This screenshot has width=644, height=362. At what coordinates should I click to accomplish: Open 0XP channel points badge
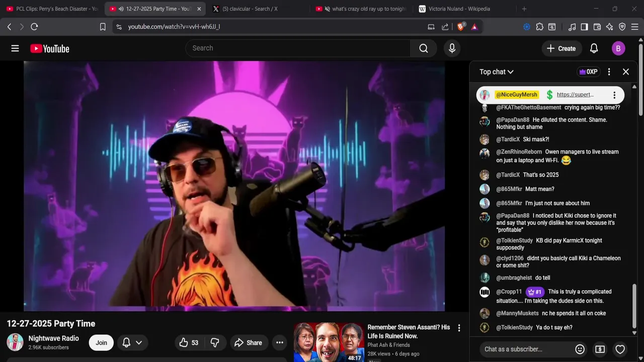(x=588, y=72)
